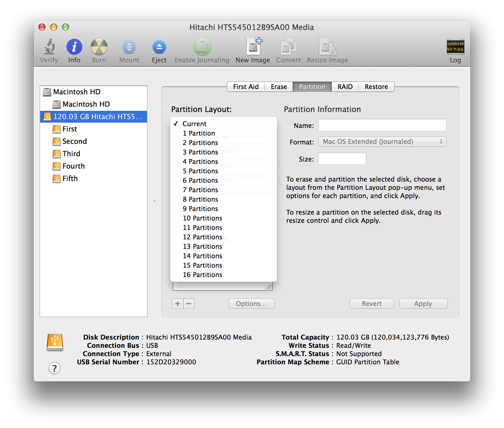Image resolution: width=504 pixels, height=428 pixels.
Task: Click the partition map resize corner
Action: [269, 287]
